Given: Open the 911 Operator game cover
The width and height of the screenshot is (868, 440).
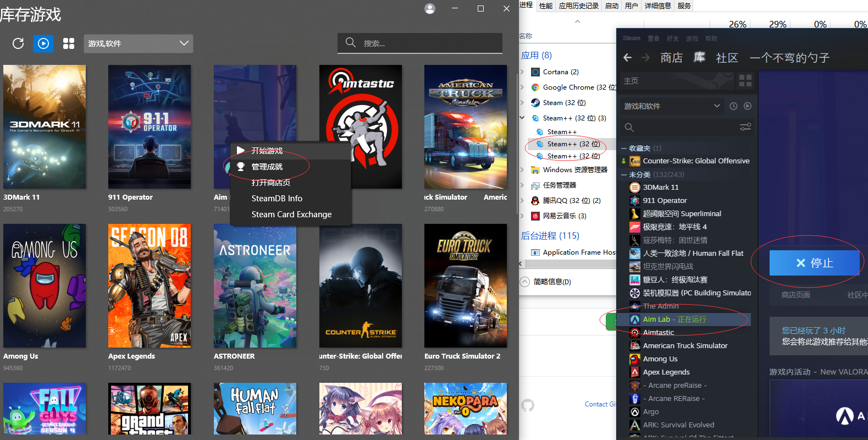Looking at the screenshot, I should coord(150,127).
